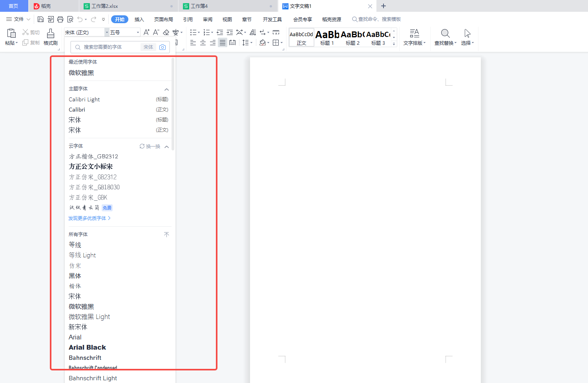This screenshot has height=383, width=588.
Task: Click the Print icon in quick access toolbar
Action: 60,19
